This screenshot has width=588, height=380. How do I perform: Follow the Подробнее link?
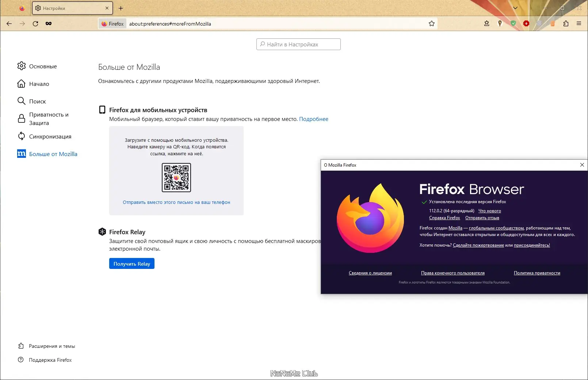(314, 119)
